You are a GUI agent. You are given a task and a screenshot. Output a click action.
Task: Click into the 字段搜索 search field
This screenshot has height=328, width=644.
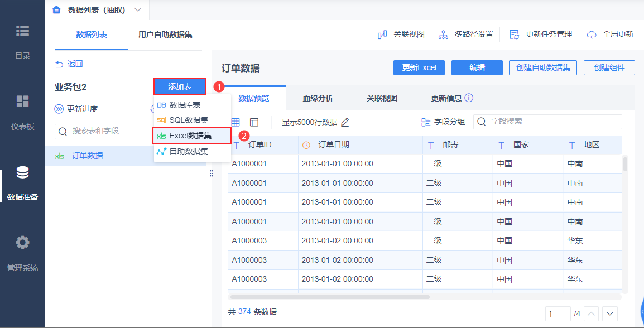(x=547, y=122)
